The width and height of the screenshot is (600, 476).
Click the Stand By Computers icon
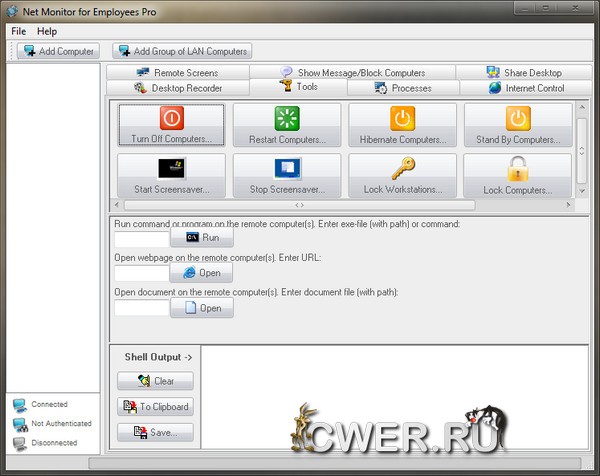coord(518,118)
